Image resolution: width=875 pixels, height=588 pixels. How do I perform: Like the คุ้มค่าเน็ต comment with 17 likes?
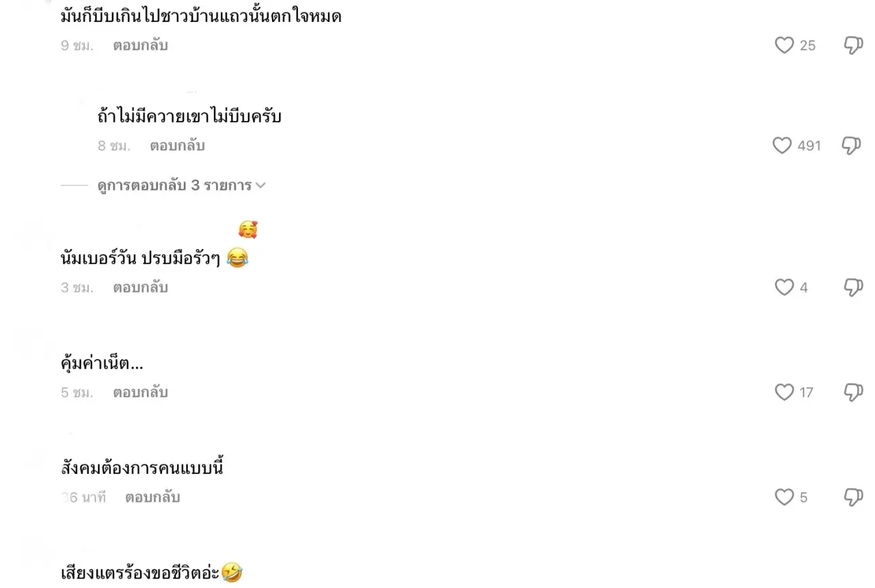tap(783, 392)
